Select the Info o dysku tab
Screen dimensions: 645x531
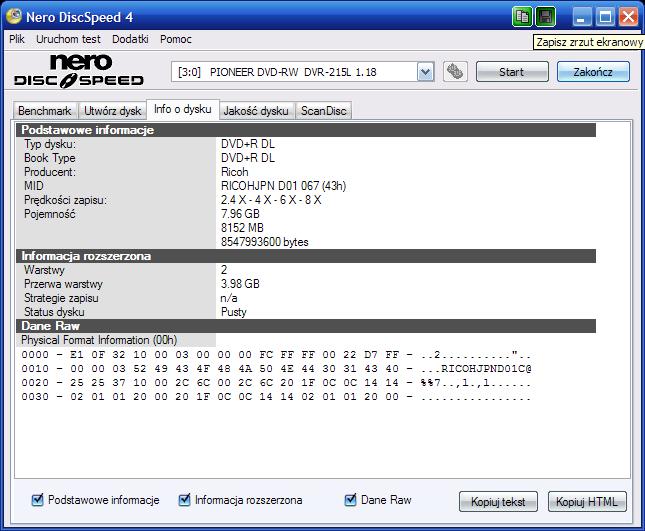coord(183,109)
